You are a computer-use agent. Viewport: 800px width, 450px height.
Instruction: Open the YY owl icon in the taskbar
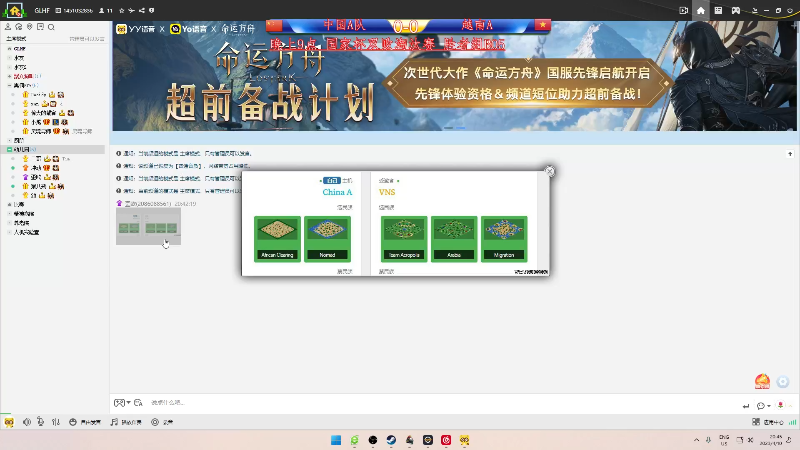pyautogui.click(x=464, y=440)
